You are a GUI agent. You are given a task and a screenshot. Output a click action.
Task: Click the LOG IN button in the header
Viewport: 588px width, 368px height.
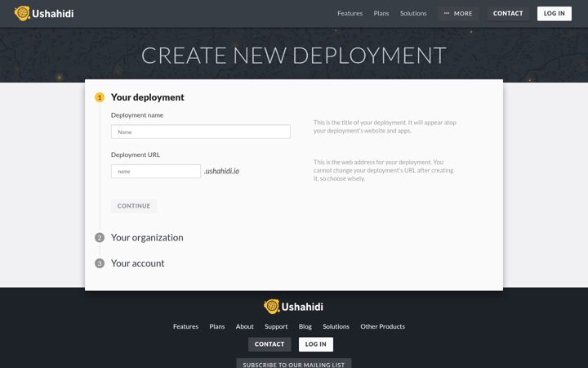pyautogui.click(x=554, y=14)
